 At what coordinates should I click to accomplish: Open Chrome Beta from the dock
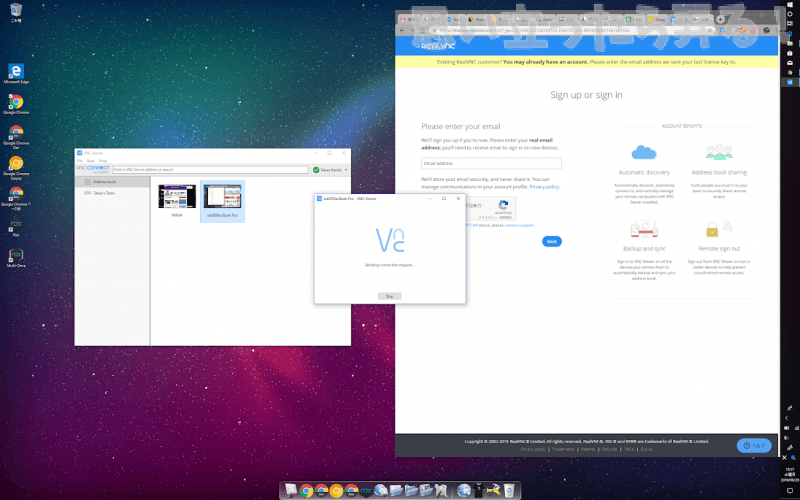pyautogui.click(x=352, y=491)
